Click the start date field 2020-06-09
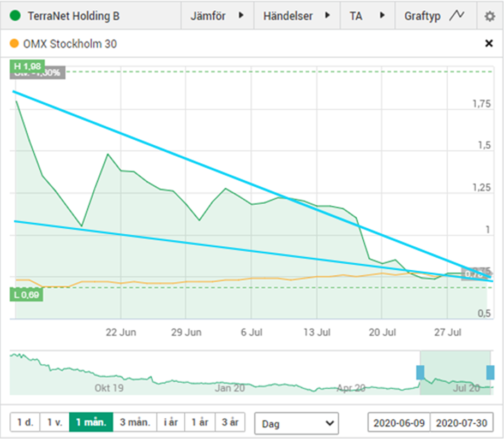The width and height of the screenshot is (504, 439). (x=399, y=422)
